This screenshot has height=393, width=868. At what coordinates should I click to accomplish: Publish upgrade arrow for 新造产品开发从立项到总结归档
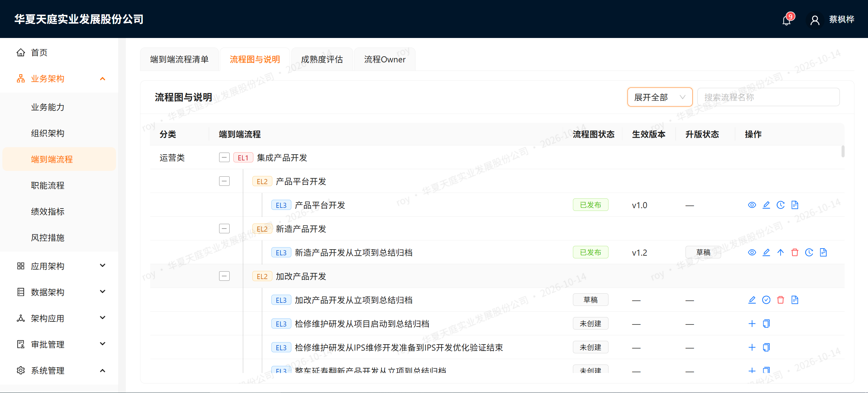click(780, 253)
